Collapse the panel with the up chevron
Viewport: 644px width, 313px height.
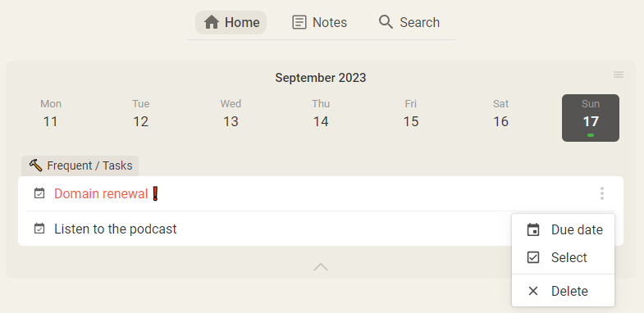point(321,267)
